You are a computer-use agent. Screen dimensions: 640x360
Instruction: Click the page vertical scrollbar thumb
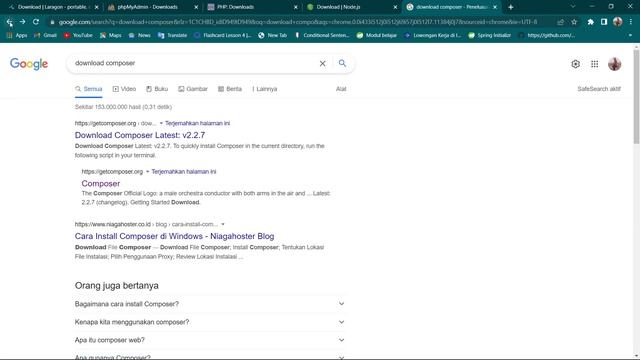(636, 96)
